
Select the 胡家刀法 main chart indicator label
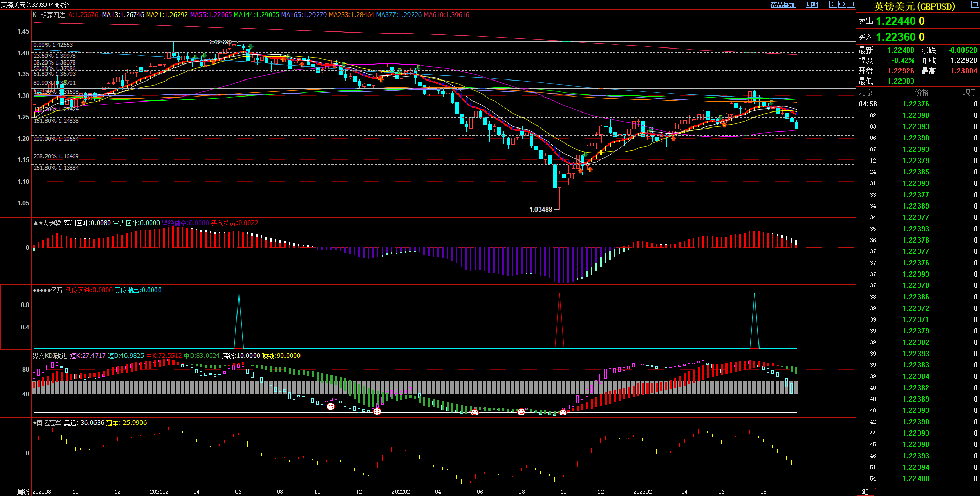pyautogui.click(x=53, y=15)
